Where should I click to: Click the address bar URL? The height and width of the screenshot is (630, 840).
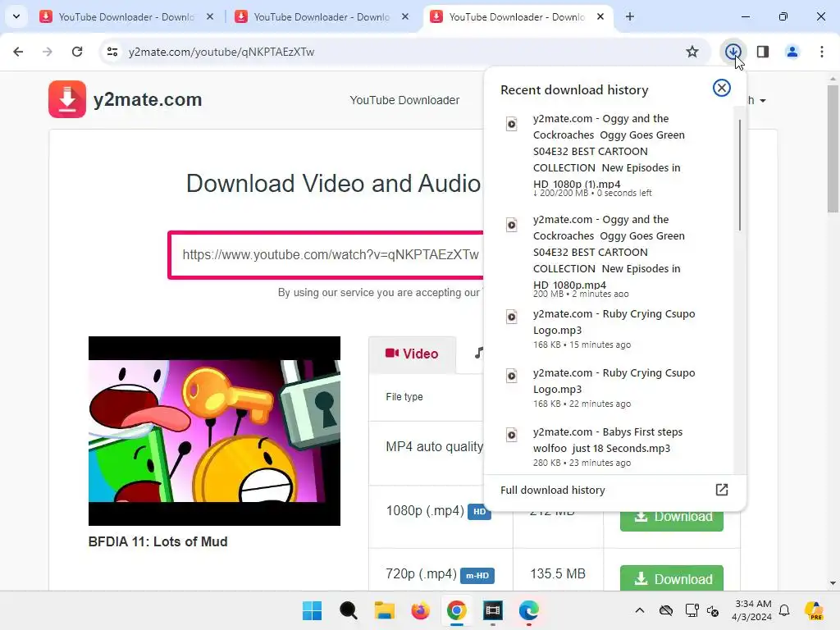coord(221,52)
